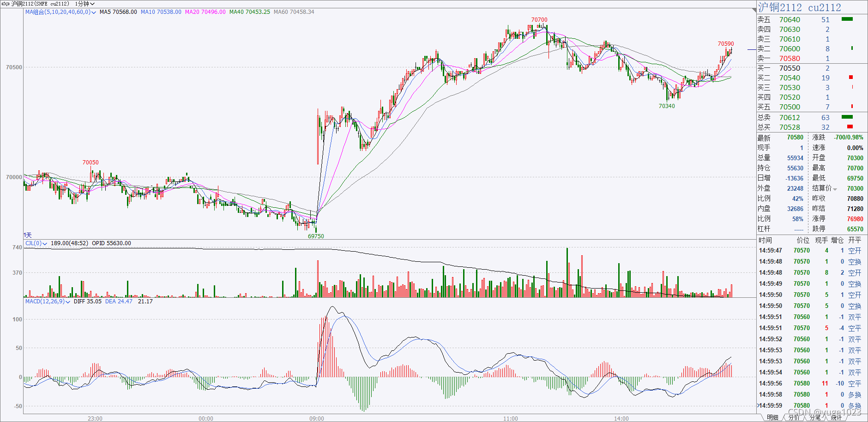Click the 09:00 time axis label
The width and height of the screenshot is (868, 422).
317,419
